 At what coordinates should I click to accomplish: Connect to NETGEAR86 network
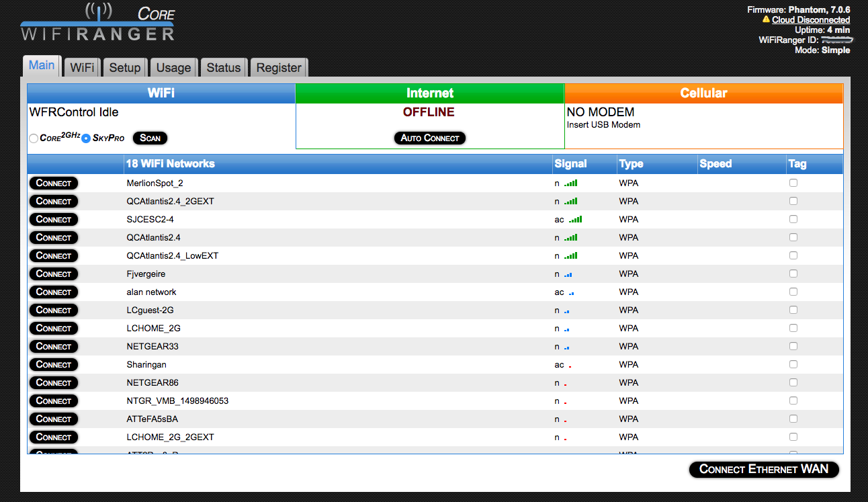click(x=54, y=382)
